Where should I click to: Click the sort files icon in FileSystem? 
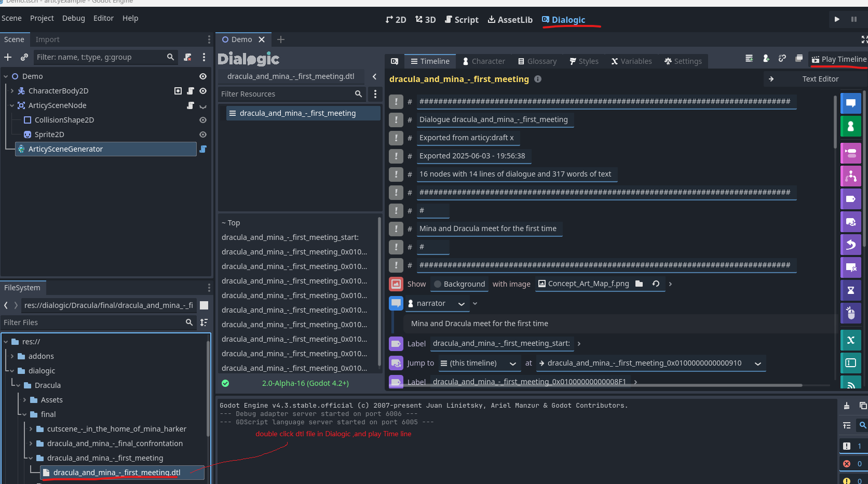tap(204, 322)
